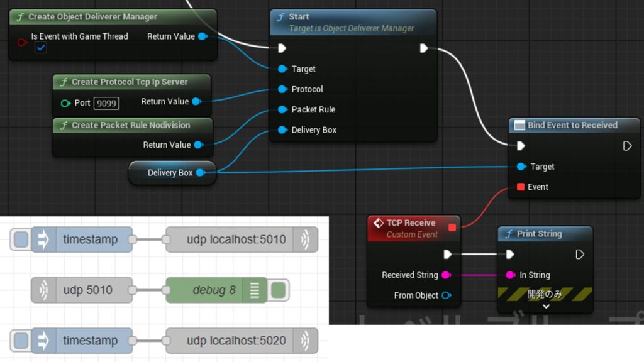Click the Port value field showing 9099
The height and width of the screenshot is (362, 644).
107,102
